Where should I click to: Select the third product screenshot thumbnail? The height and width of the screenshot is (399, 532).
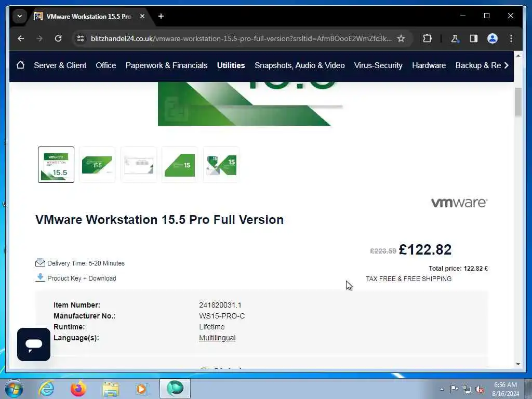click(138, 165)
